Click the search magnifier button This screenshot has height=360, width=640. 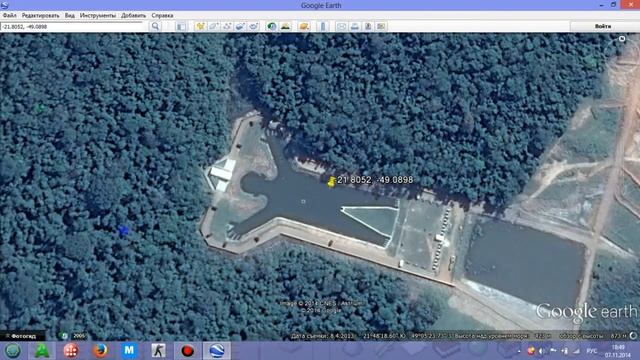point(156,27)
